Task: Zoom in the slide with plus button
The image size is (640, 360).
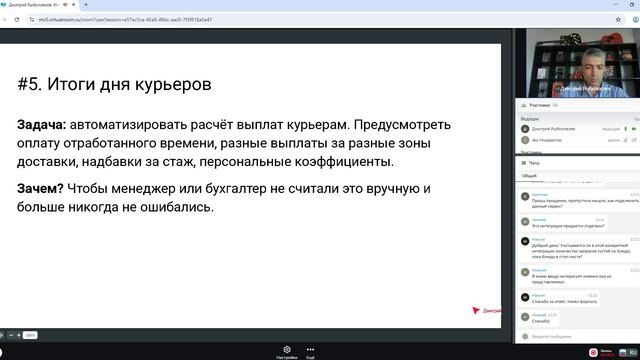Action: (19, 335)
